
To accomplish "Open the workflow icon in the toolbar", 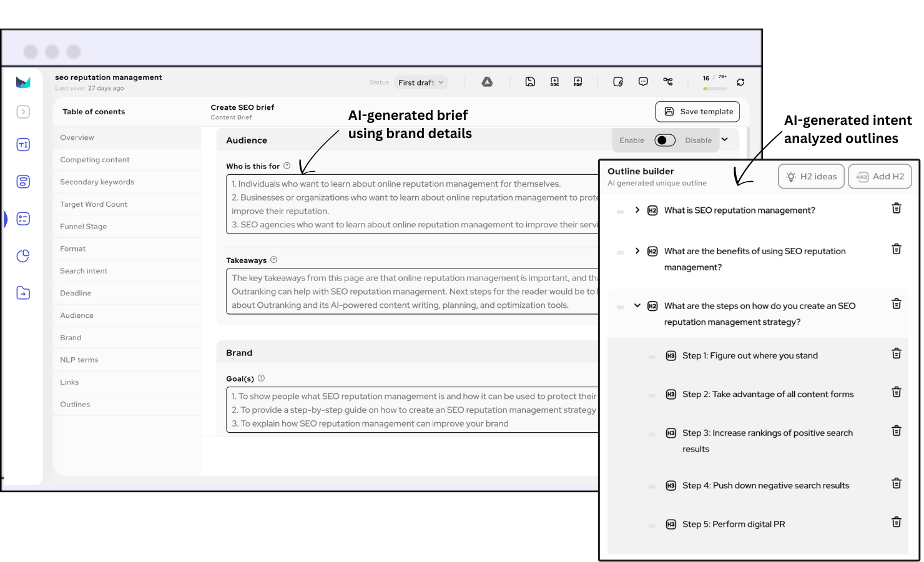I will [x=667, y=81].
